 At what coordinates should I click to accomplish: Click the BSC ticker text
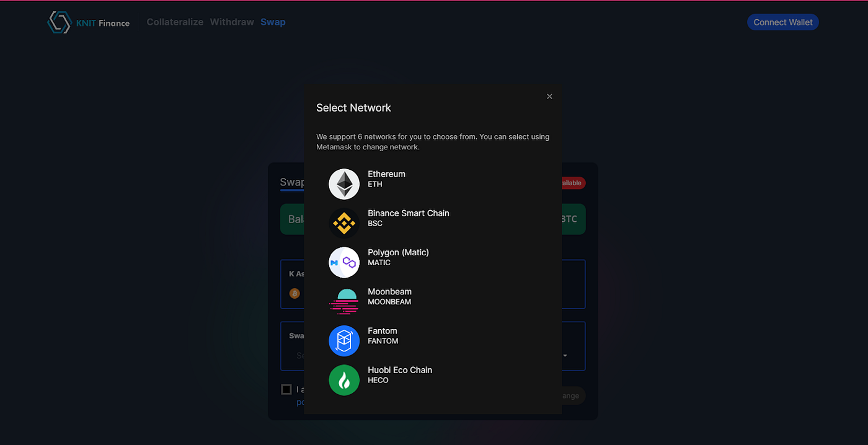[x=375, y=223]
